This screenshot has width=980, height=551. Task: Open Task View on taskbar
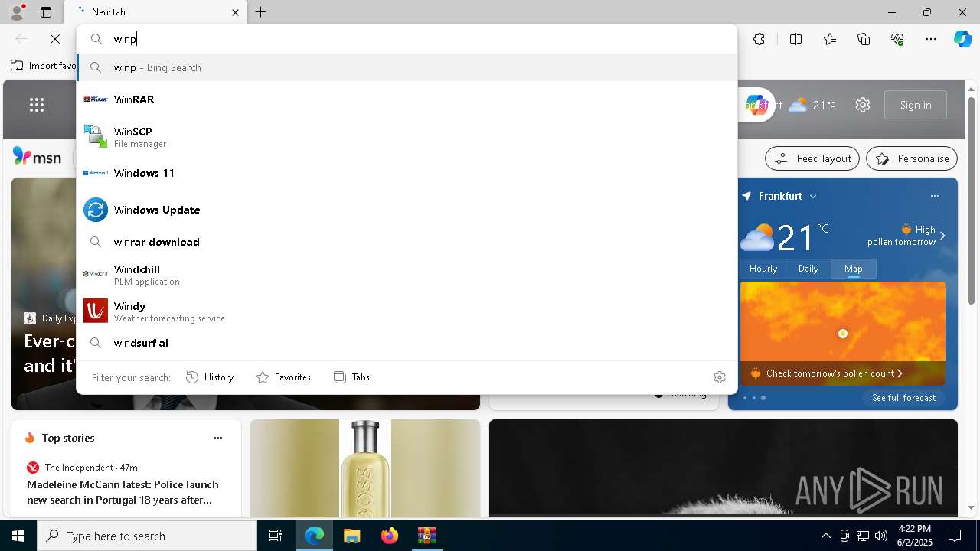click(x=276, y=536)
